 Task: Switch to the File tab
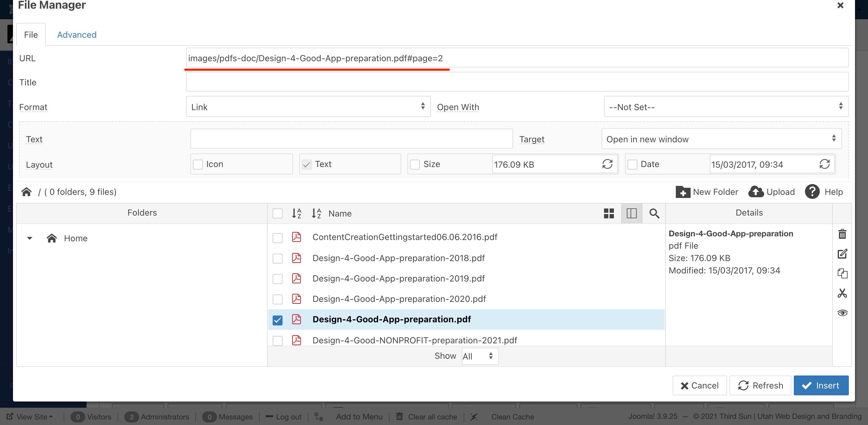31,34
